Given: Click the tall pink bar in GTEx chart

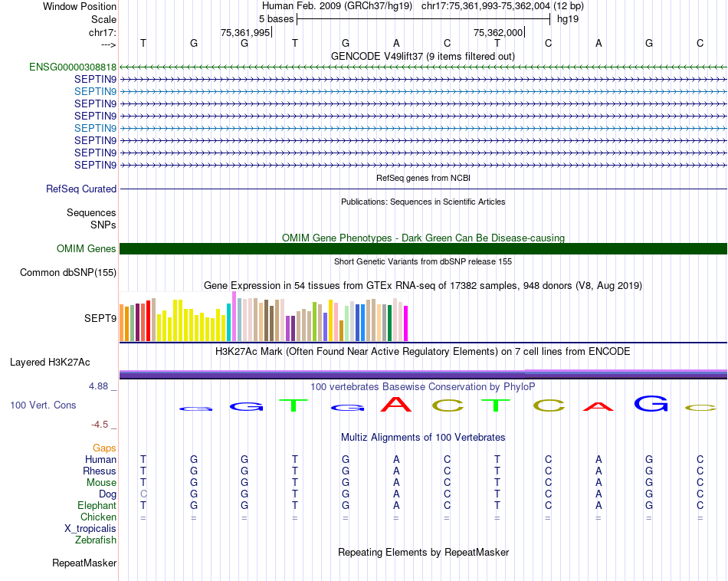Looking at the screenshot, I should click(x=234, y=317).
